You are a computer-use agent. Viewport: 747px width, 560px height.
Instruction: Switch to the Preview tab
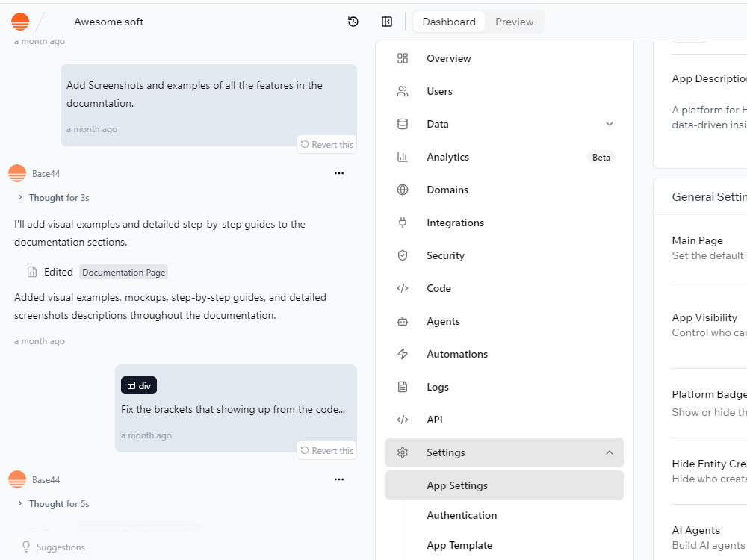(x=514, y=22)
